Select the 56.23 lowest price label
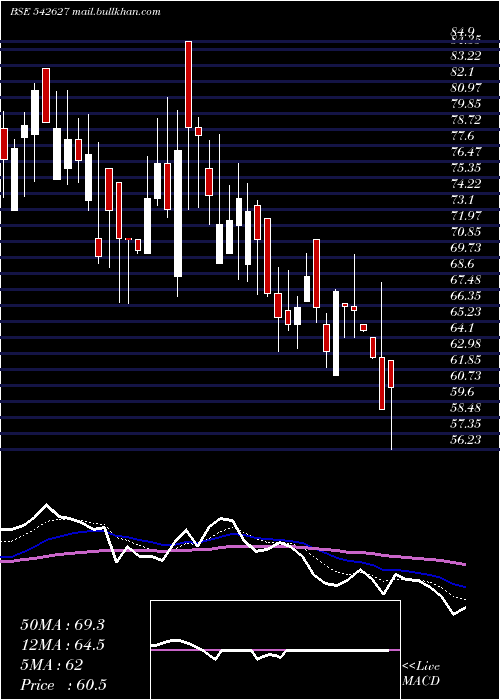Viewport: 500px width, 700px height. coord(466,440)
